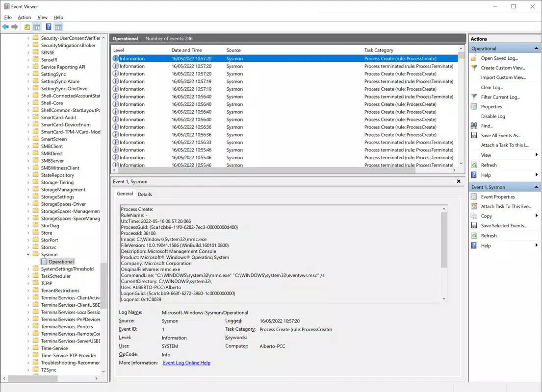The height and width of the screenshot is (392, 542).
Task: Click Show/Hide Action Pane toolbar icon
Action: pos(58,27)
